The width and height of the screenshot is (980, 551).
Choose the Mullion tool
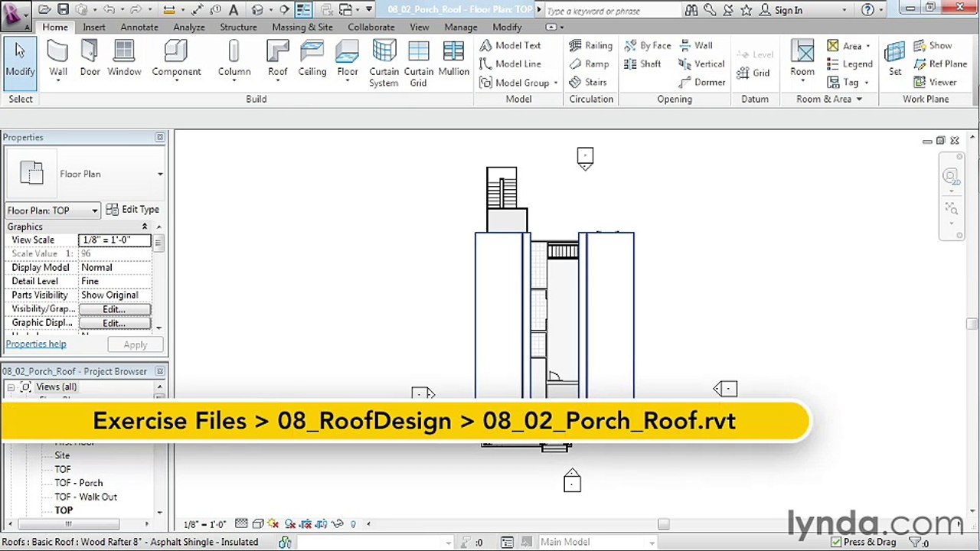click(453, 59)
